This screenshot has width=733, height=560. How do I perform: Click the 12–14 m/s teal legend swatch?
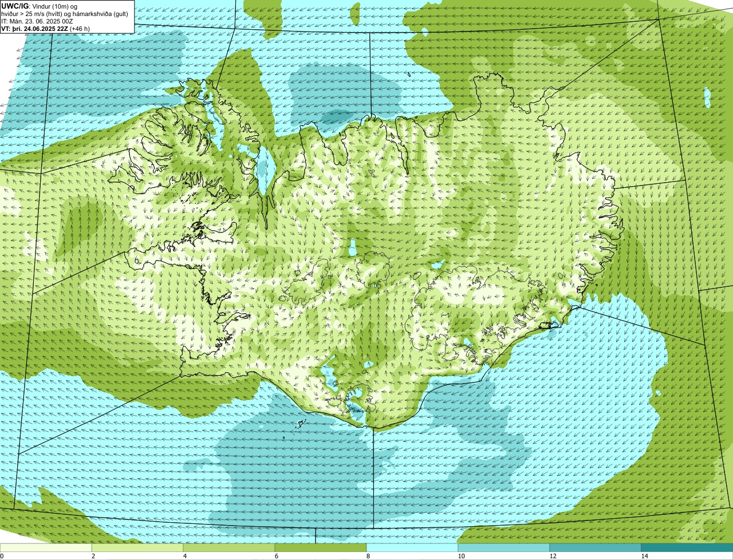coord(596,547)
